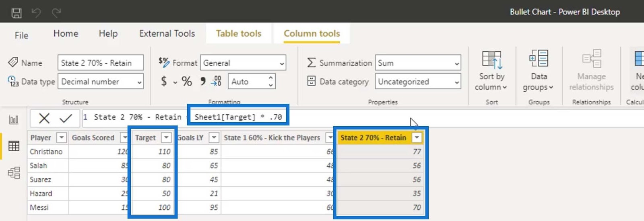Click the Summarization sigma icon
The height and width of the screenshot is (221, 644).
click(x=311, y=63)
